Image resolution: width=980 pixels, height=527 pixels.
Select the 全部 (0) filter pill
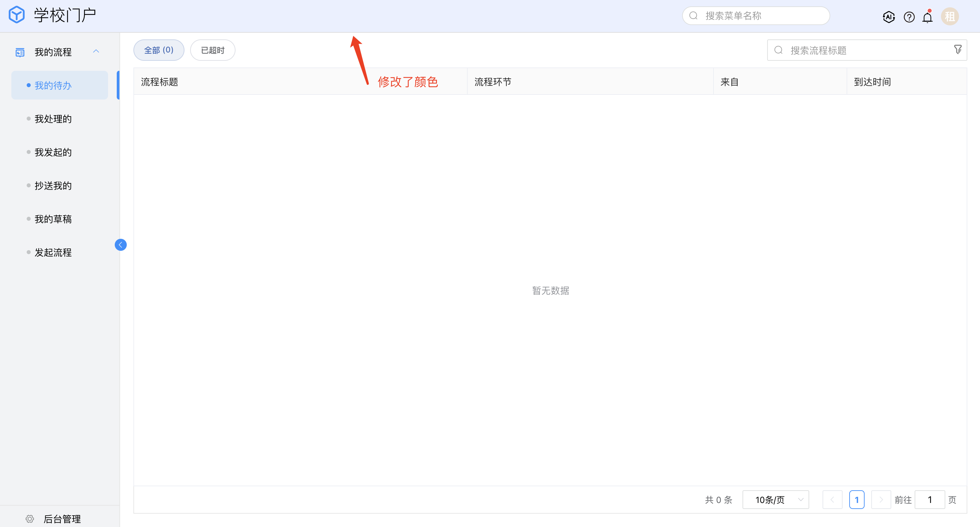pos(159,50)
